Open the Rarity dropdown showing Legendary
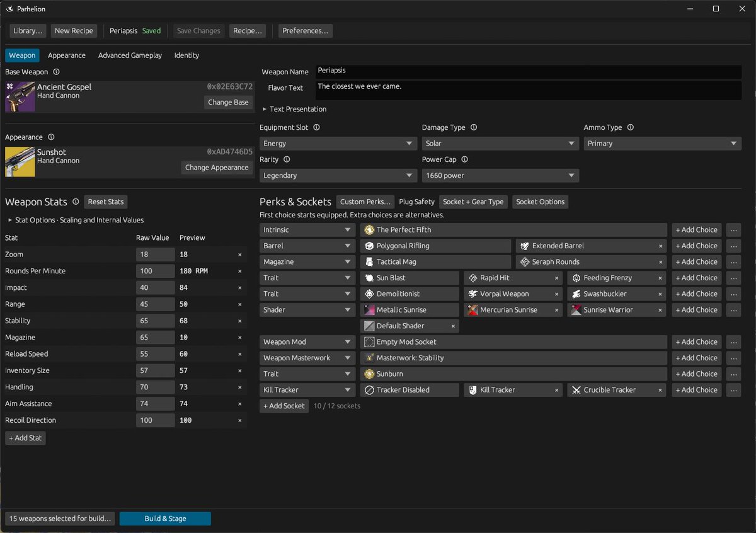Viewport: 756px width, 533px height. [x=338, y=176]
